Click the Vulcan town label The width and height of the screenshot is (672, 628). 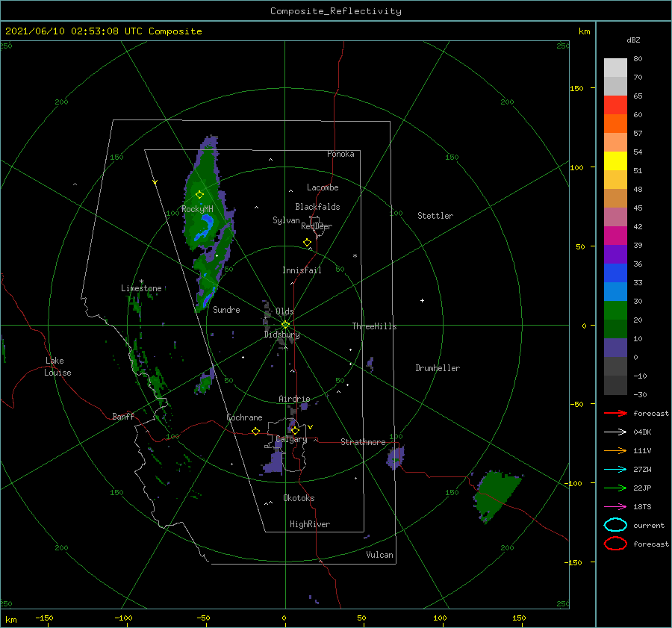pyautogui.click(x=379, y=555)
